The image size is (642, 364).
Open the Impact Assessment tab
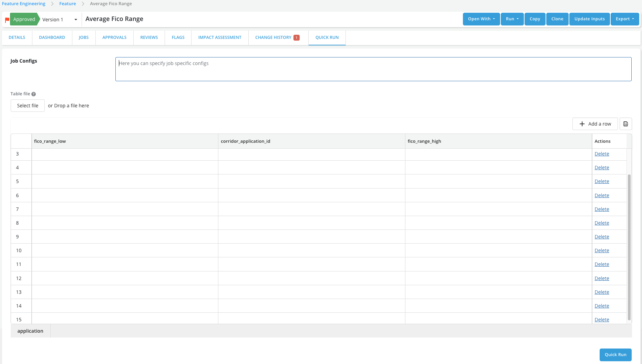point(220,38)
